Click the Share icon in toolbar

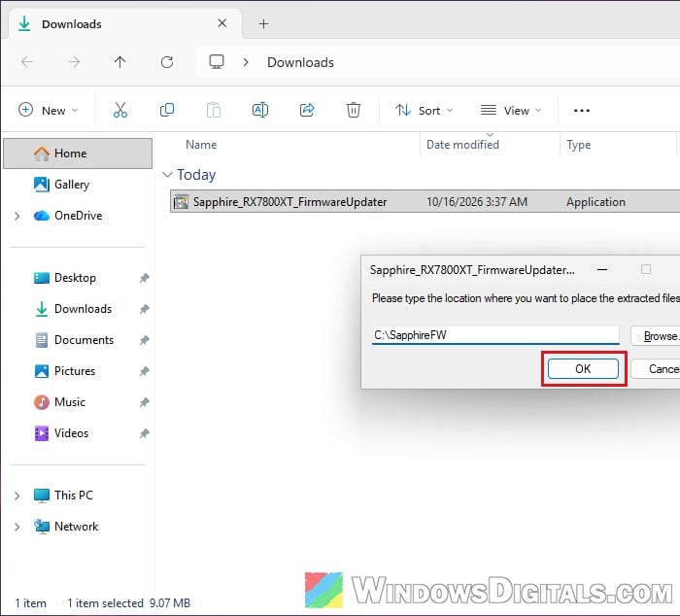[x=307, y=110]
